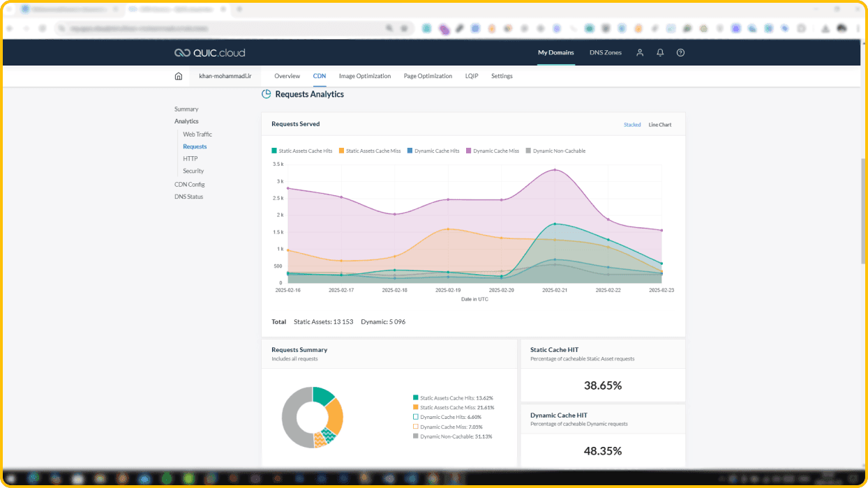Image resolution: width=868 pixels, height=488 pixels.
Task: Select the CDN tab
Action: (x=320, y=76)
